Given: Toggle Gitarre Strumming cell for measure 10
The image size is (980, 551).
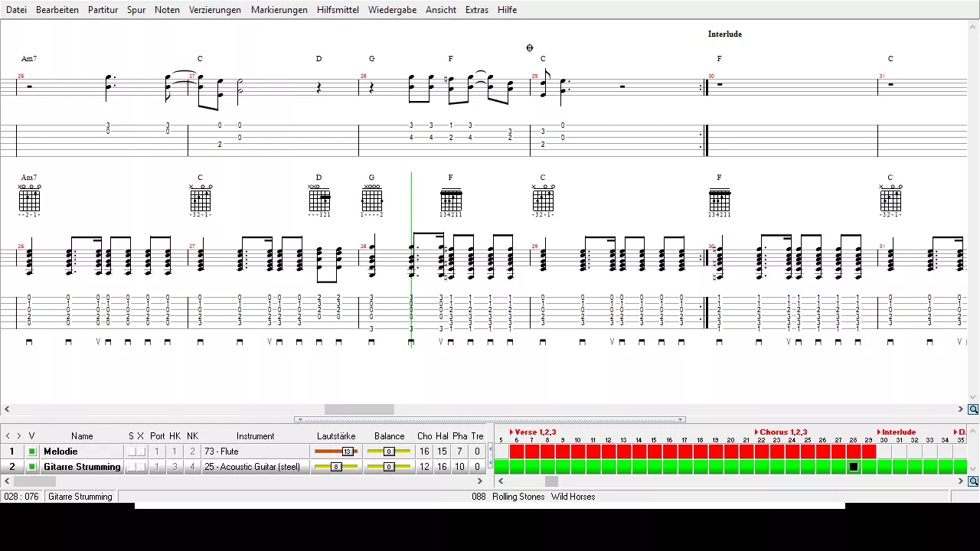Looking at the screenshot, I should (x=578, y=467).
